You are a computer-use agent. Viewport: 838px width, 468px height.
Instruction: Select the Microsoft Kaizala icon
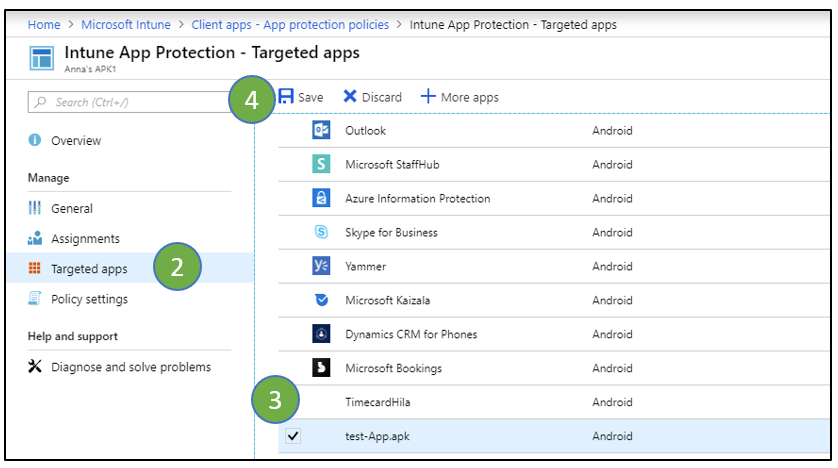point(321,300)
